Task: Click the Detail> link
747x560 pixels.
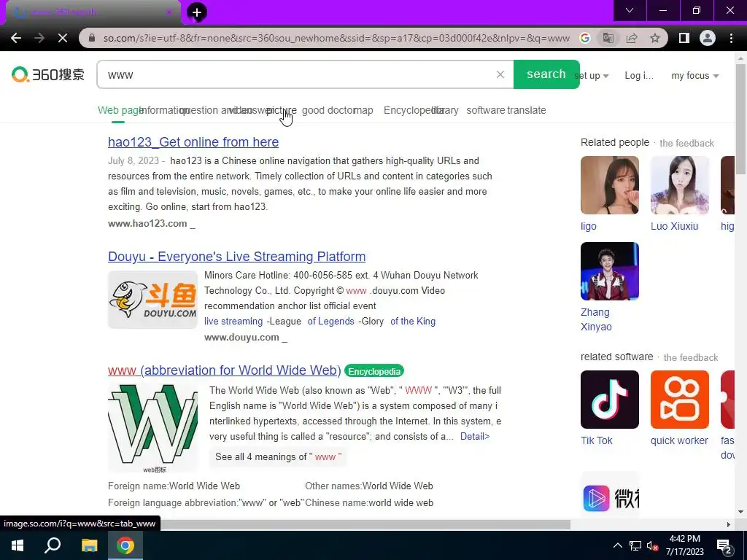Action: [x=474, y=436]
